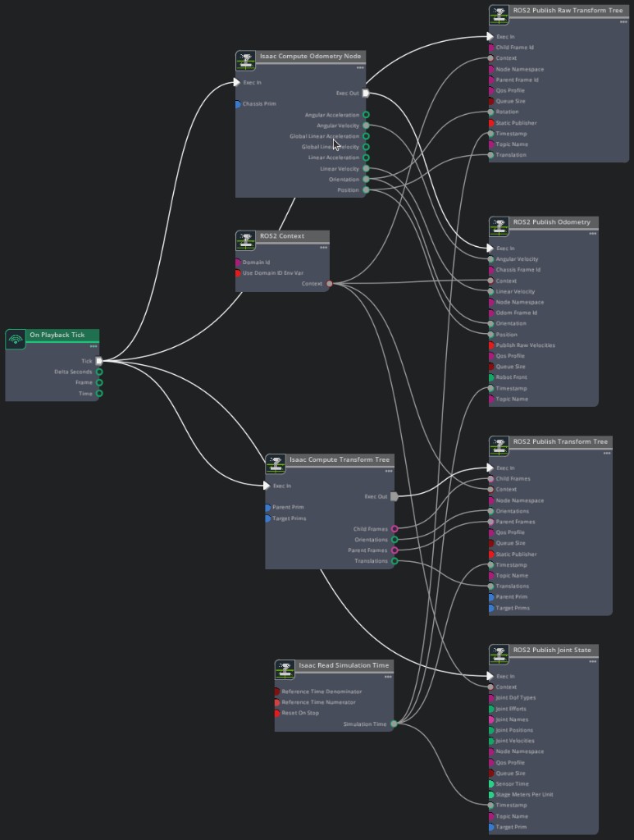Click the On Playback Tick node icon
This screenshot has width=634, height=840.
16,339
